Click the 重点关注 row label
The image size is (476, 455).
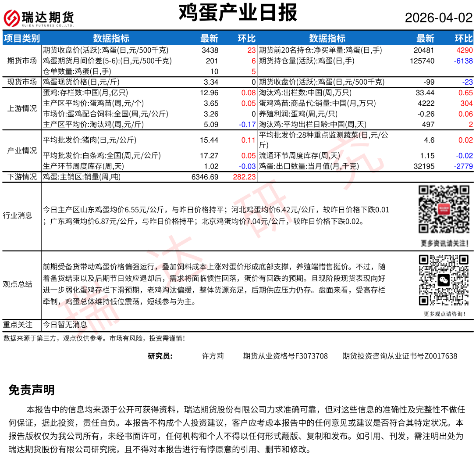(18, 325)
